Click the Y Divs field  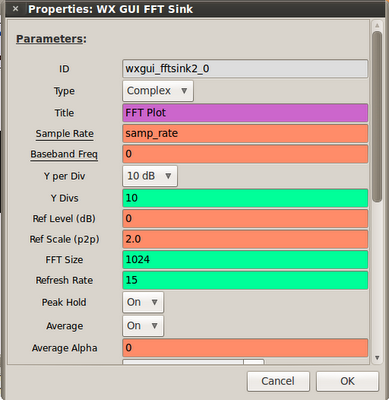[x=245, y=198]
